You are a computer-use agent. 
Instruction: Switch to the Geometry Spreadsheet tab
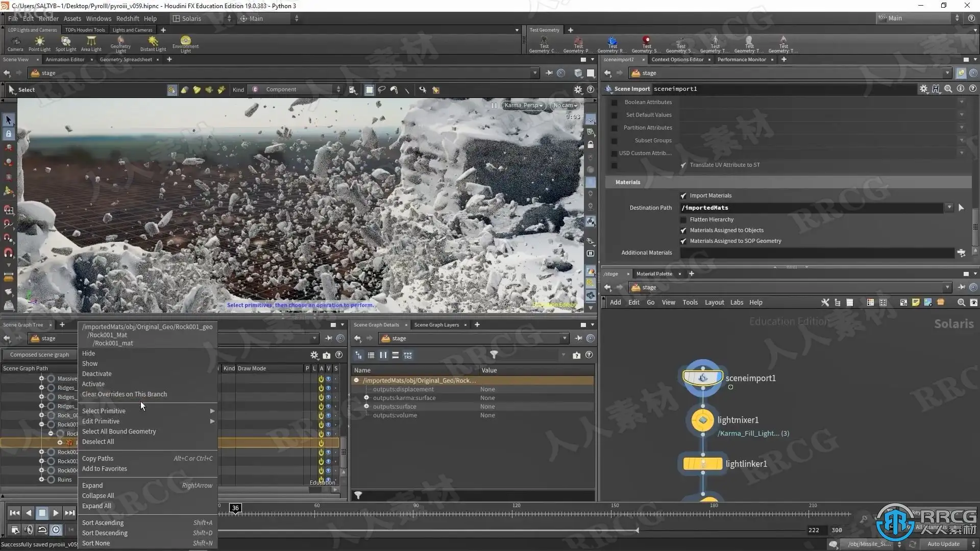click(x=126, y=60)
